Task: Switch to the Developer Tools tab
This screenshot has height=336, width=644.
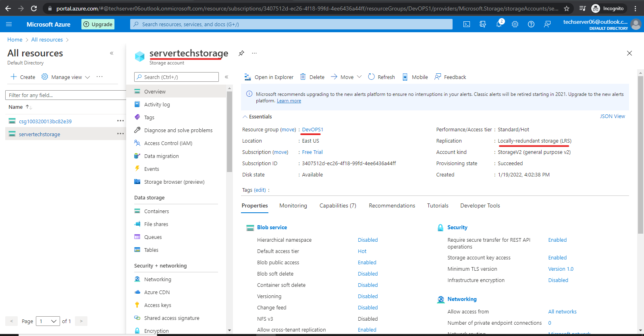Action: 480,205
